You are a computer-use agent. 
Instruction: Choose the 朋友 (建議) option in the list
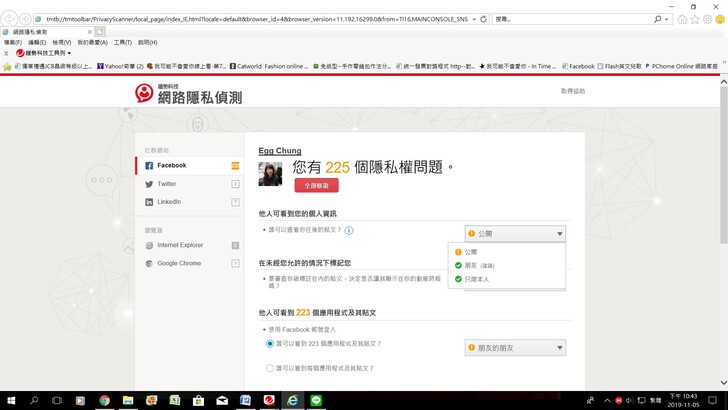tap(479, 266)
